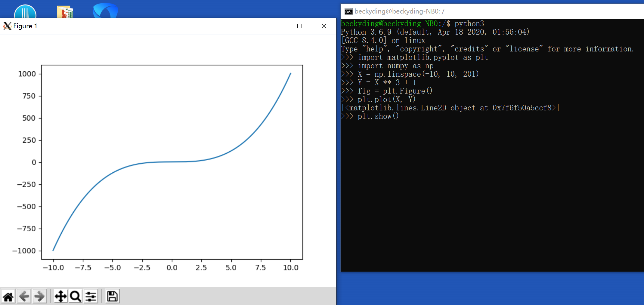
Task: Reset the plot to its original view
Action: [8, 296]
